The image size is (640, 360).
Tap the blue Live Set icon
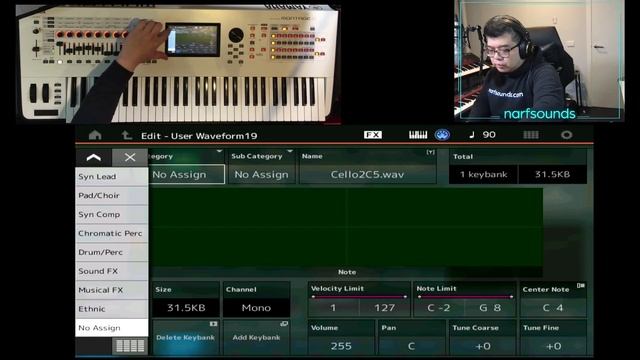(x=442, y=135)
